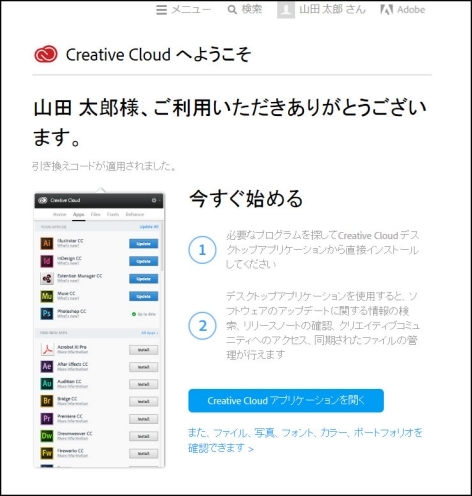Click the scrollbar in Creative Cloud panel
Image resolution: width=472 pixels, height=496 pixels.
pos(162,245)
